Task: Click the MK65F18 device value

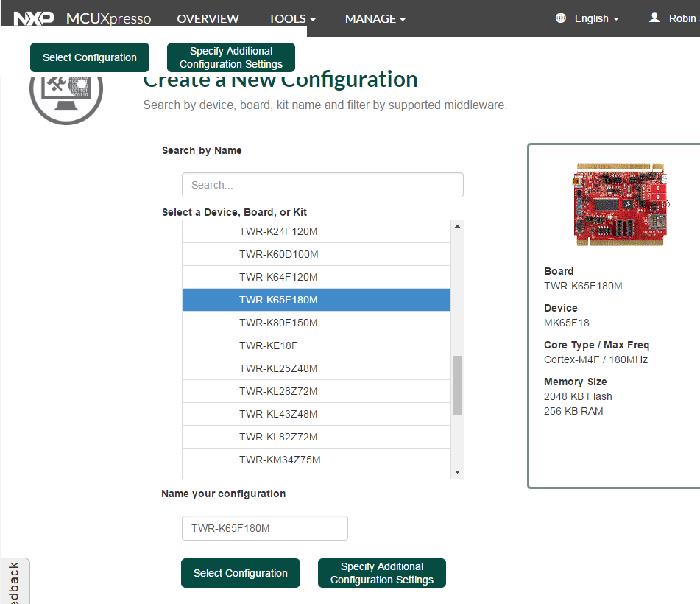Action: pos(567,323)
